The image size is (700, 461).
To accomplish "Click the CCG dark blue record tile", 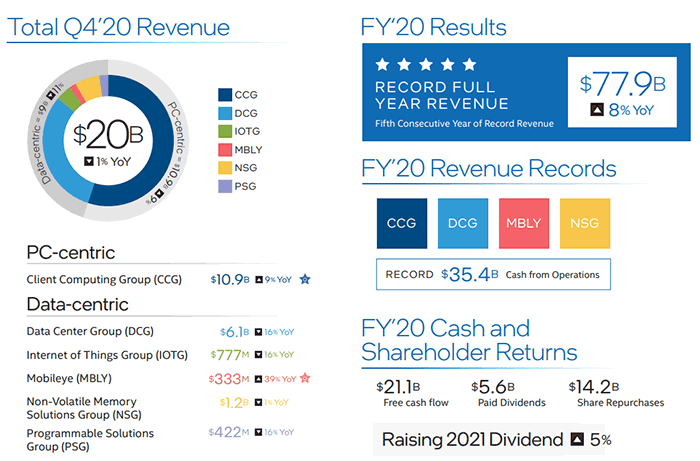I will [402, 223].
